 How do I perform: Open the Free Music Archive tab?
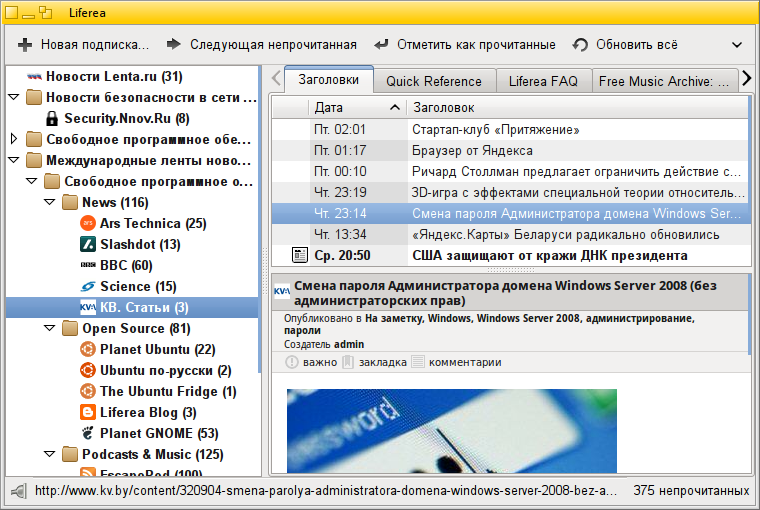[664, 81]
